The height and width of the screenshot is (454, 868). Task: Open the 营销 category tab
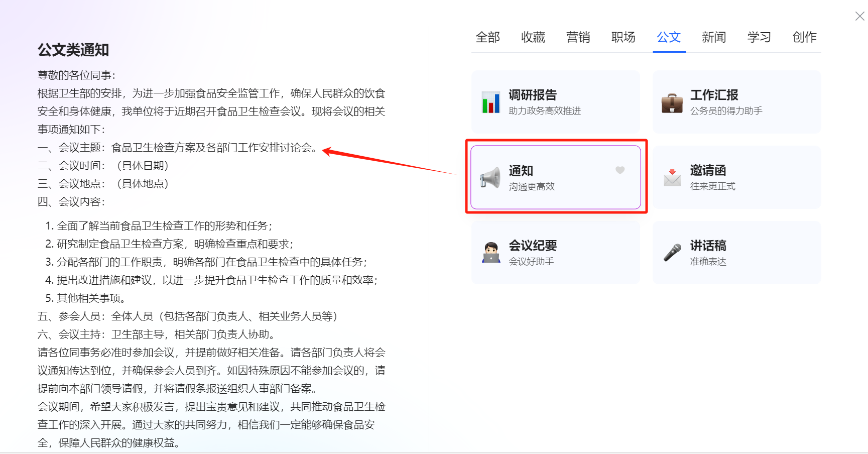click(578, 37)
